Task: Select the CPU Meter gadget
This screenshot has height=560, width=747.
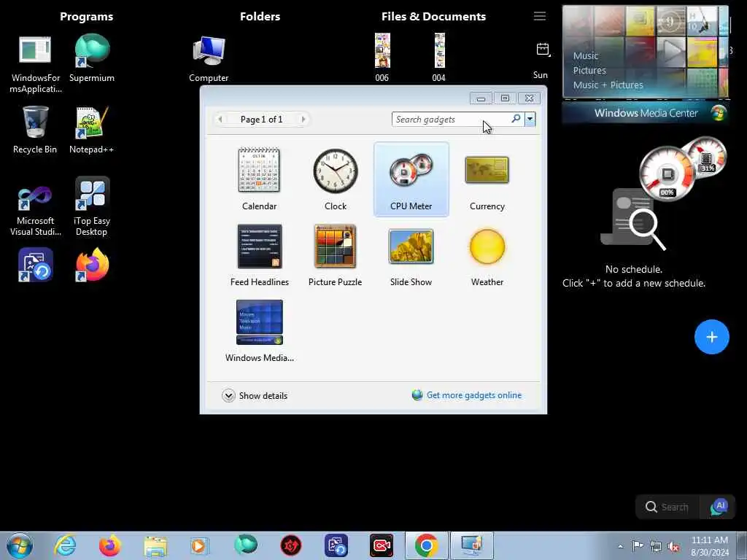Action: point(411,179)
